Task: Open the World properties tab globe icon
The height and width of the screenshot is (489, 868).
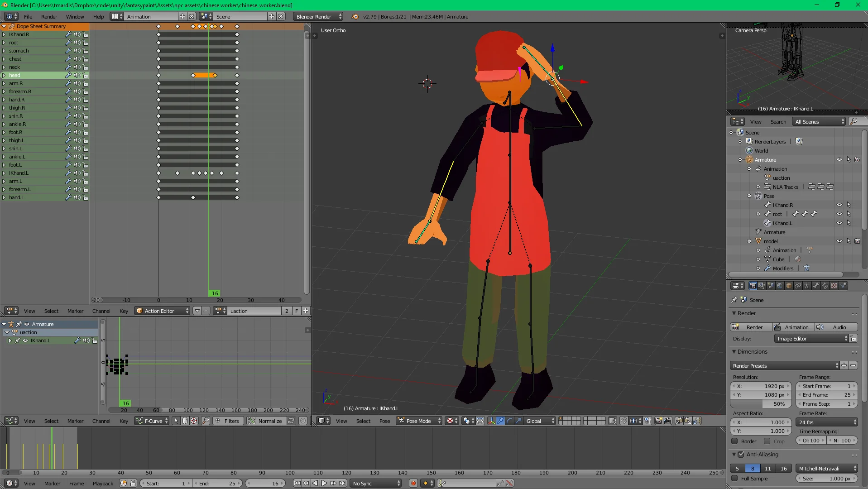Action: pos(780,286)
